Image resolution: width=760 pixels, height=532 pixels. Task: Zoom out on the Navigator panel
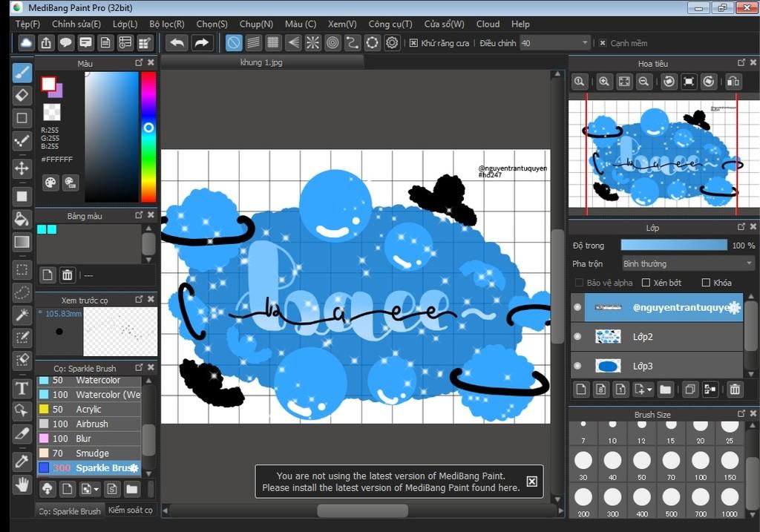(x=643, y=82)
